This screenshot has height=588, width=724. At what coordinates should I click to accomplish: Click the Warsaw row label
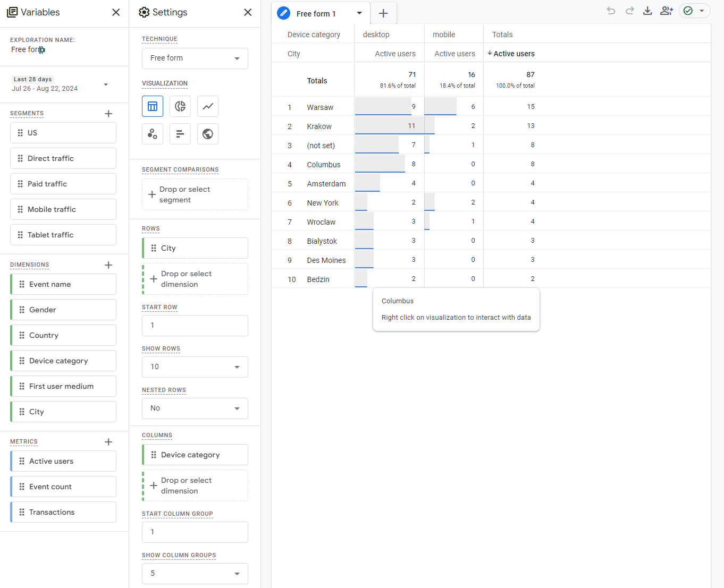click(320, 107)
